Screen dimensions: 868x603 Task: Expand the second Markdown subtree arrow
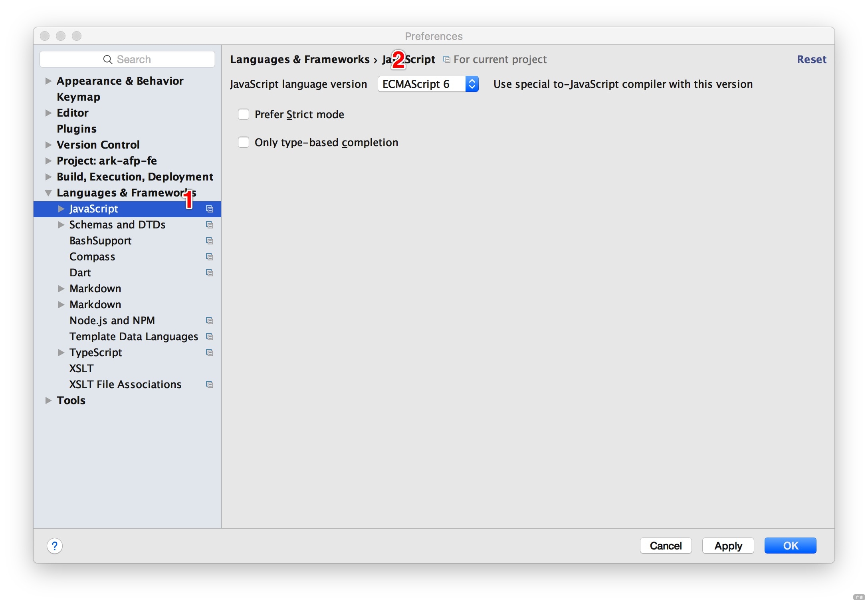[x=61, y=305]
